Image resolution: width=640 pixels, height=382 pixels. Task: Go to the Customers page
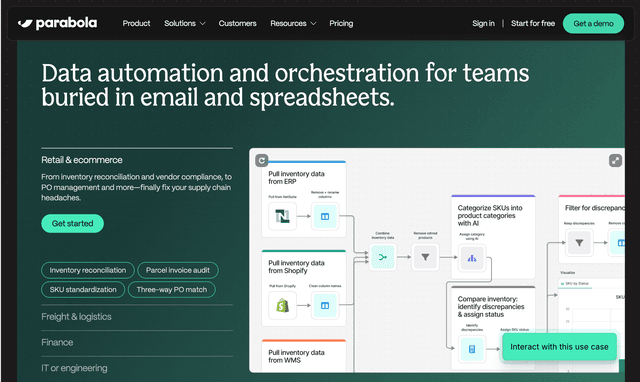click(238, 23)
